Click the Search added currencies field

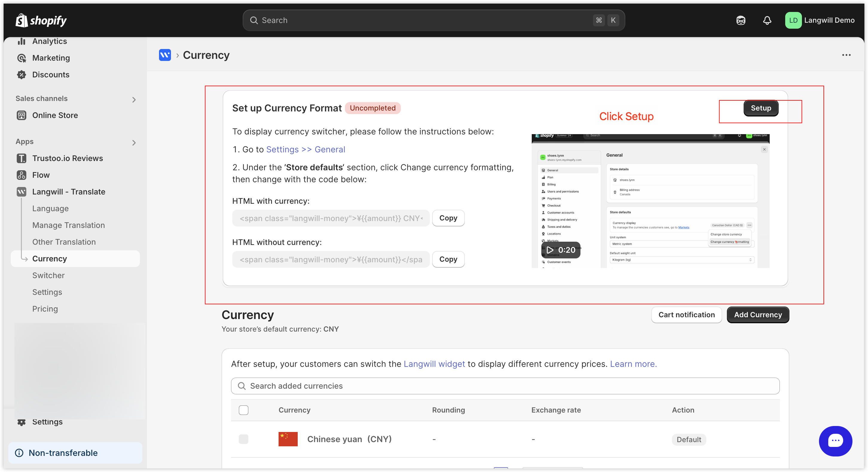pos(505,386)
